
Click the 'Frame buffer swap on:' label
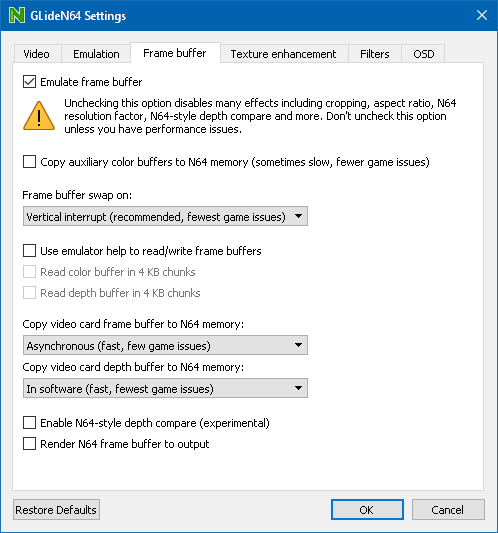click(x=77, y=195)
